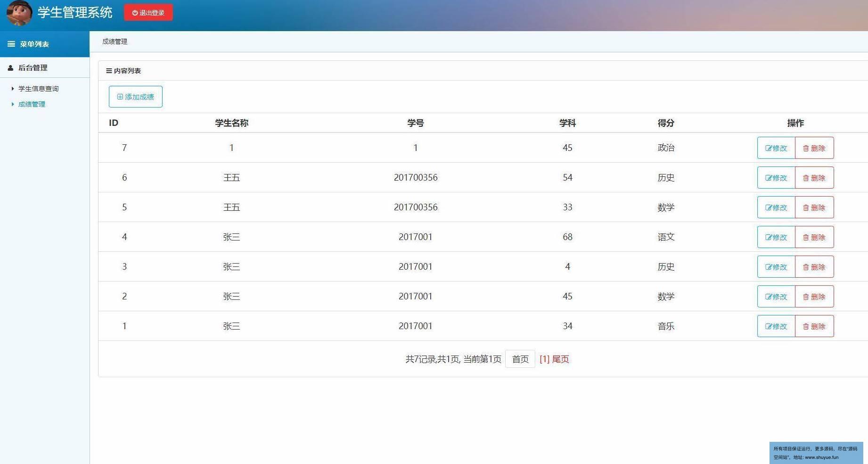Click page number [1] in pagination
The height and width of the screenshot is (464, 868).
[544, 359]
